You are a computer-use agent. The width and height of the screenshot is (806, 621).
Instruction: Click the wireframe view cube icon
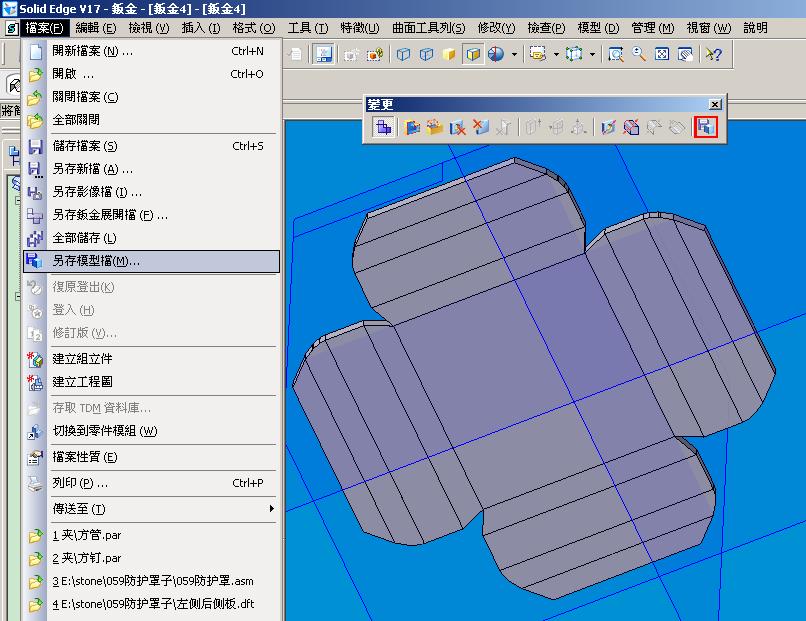[404, 54]
